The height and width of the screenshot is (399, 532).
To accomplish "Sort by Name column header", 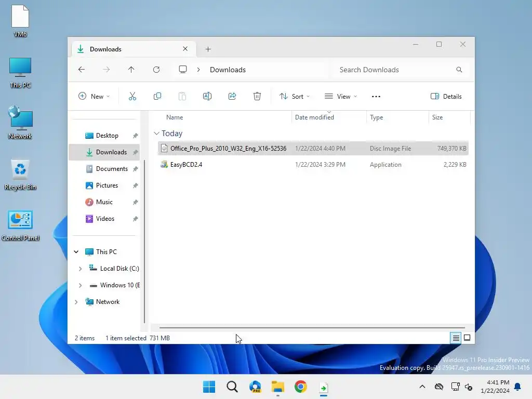I will pos(175,117).
